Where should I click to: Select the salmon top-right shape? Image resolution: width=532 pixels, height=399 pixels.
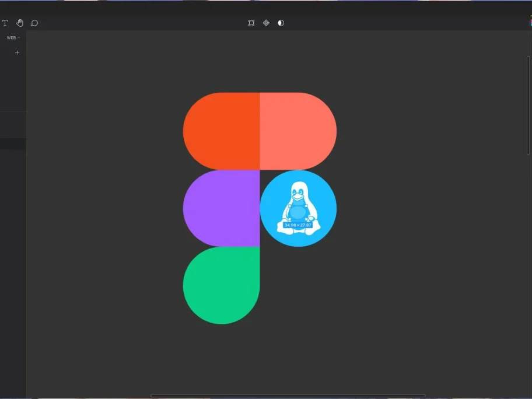(297, 131)
